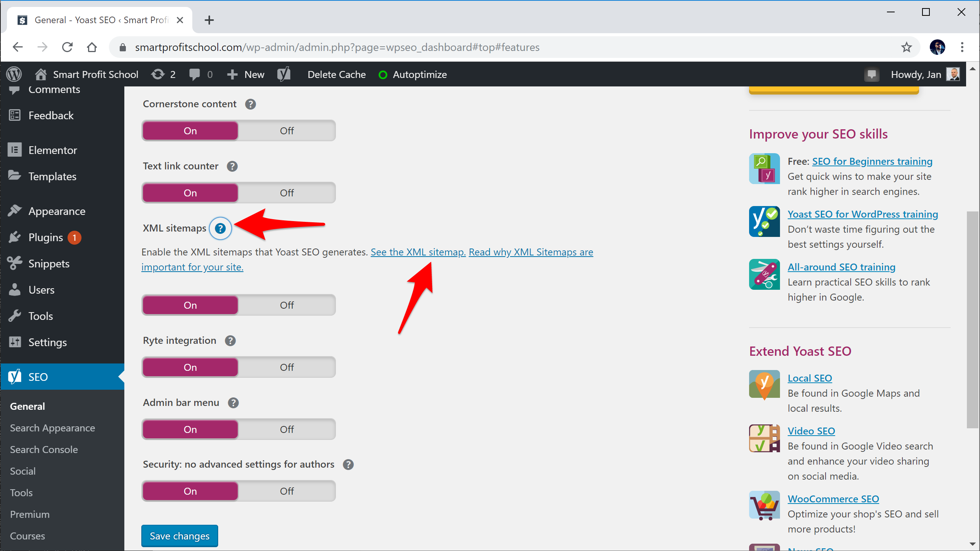The image size is (980, 551).
Task: Open the Appearance sidebar menu
Action: tap(62, 211)
